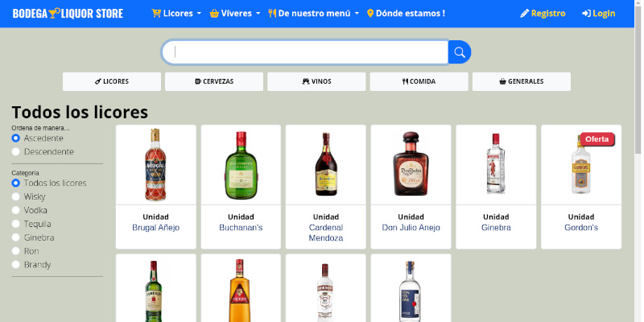Expand the Víveres dropdown menu
This screenshot has width=644, height=322.
tap(235, 13)
